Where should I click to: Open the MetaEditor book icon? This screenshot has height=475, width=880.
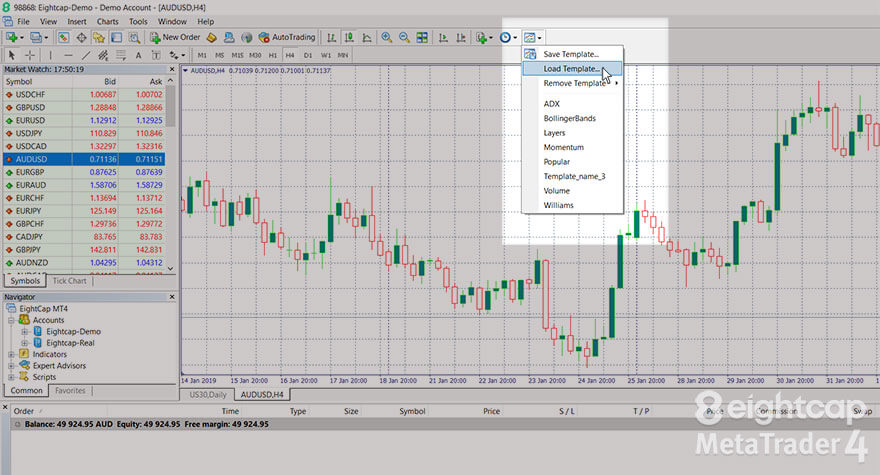tap(212, 38)
